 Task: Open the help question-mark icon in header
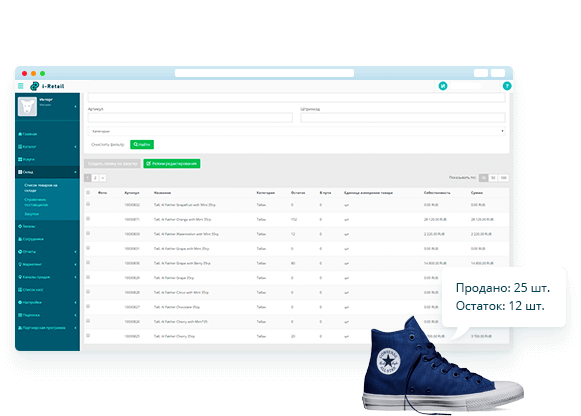click(x=507, y=86)
